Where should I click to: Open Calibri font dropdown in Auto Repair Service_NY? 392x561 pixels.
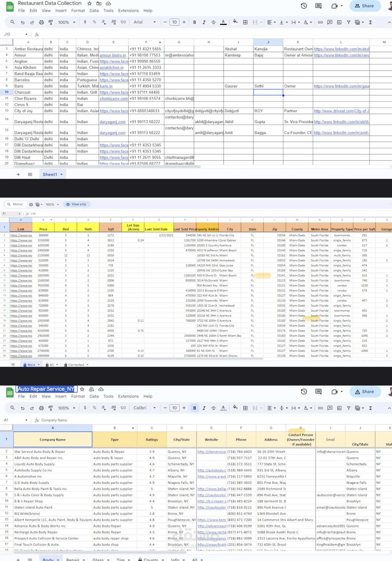click(x=144, y=408)
